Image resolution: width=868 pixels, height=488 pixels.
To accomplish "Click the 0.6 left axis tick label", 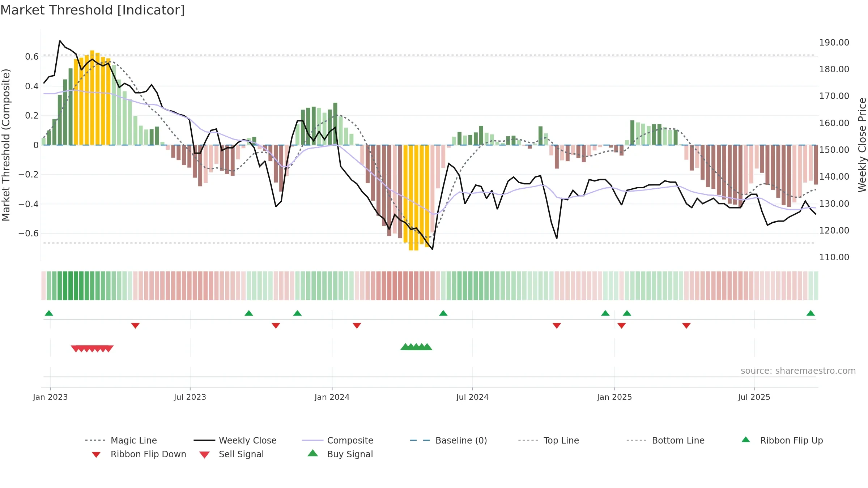I will pos(32,57).
